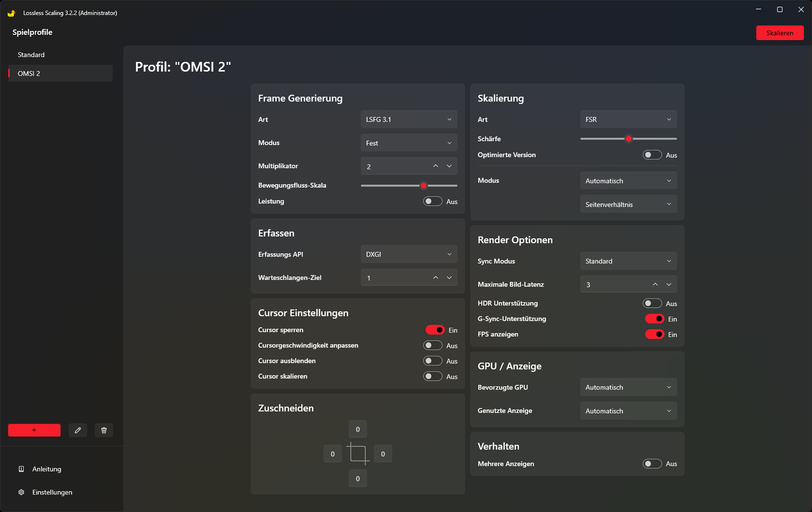This screenshot has height=512, width=812.
Task: Enable the HDR Unterstützung toggle
Action: pos(652,303)
